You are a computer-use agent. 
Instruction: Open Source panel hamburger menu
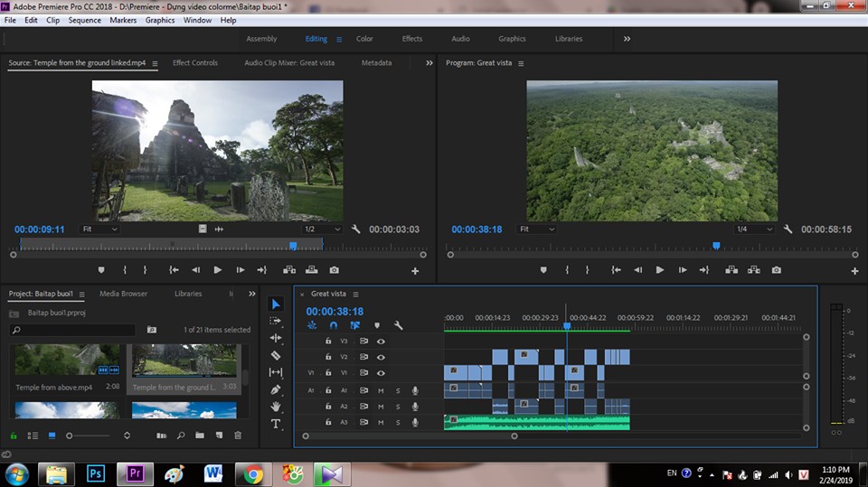point(155,63)
